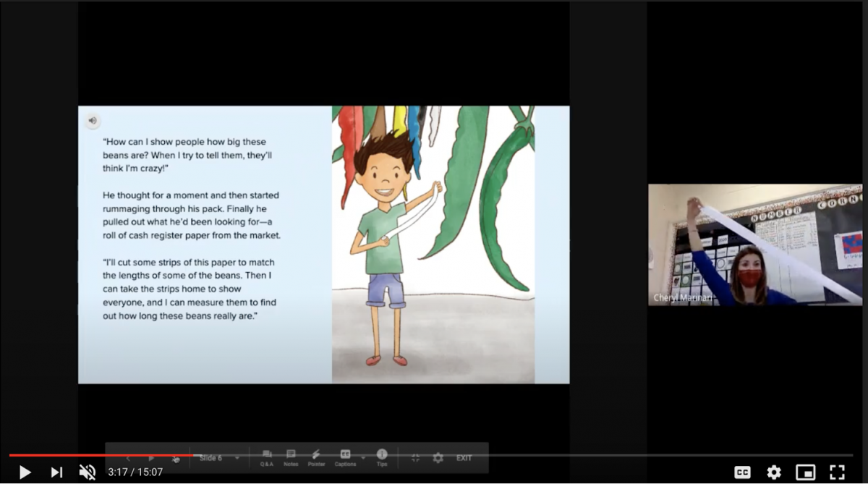Unmute the video sound
The height and width of the screenshot is (484, 868).
coord(88,472)
